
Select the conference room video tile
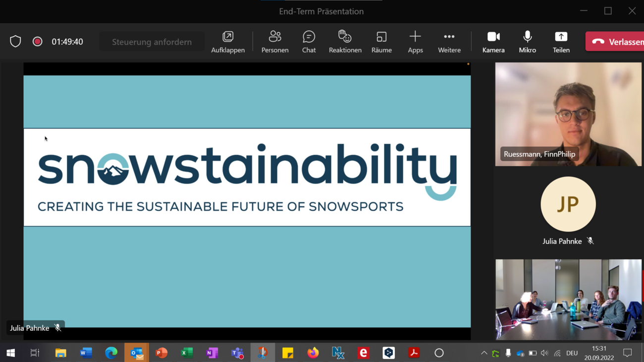568,300
